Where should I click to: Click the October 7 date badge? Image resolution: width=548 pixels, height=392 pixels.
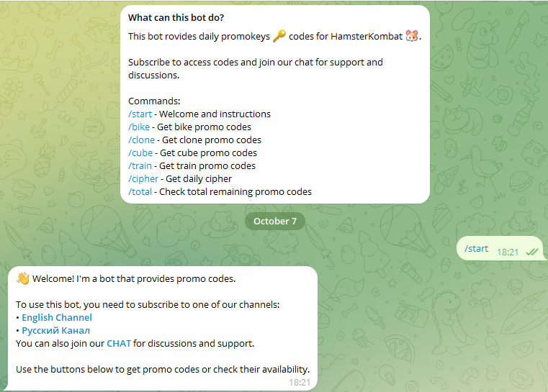pyautogui.click(x=274, y=221)
